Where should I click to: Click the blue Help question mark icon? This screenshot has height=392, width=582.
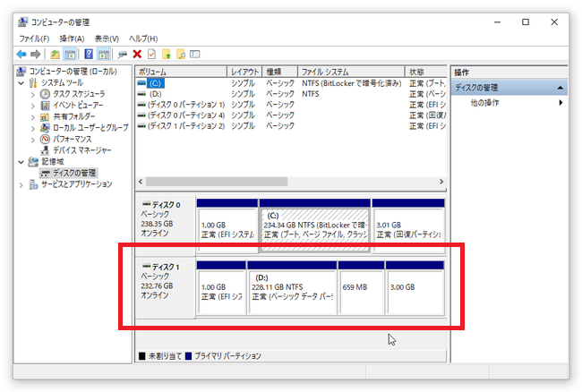coord(89,54)
